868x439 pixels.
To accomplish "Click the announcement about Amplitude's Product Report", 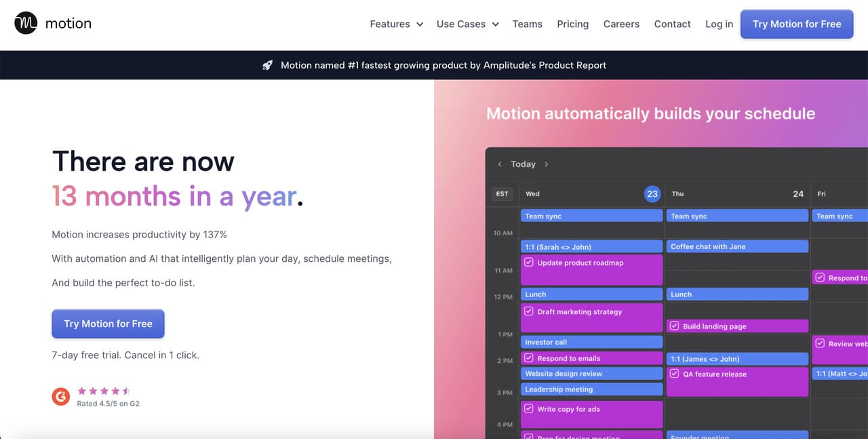I will tap(443, 65).
